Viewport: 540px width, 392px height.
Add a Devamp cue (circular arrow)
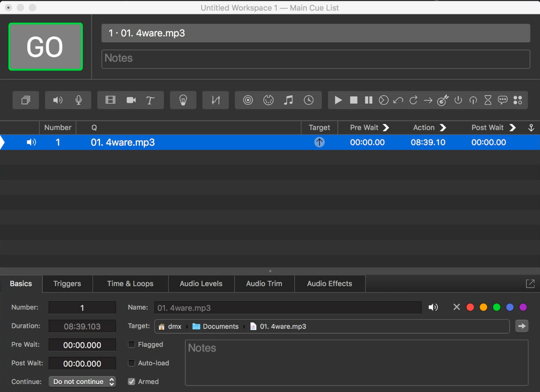(x=413, y=100)
